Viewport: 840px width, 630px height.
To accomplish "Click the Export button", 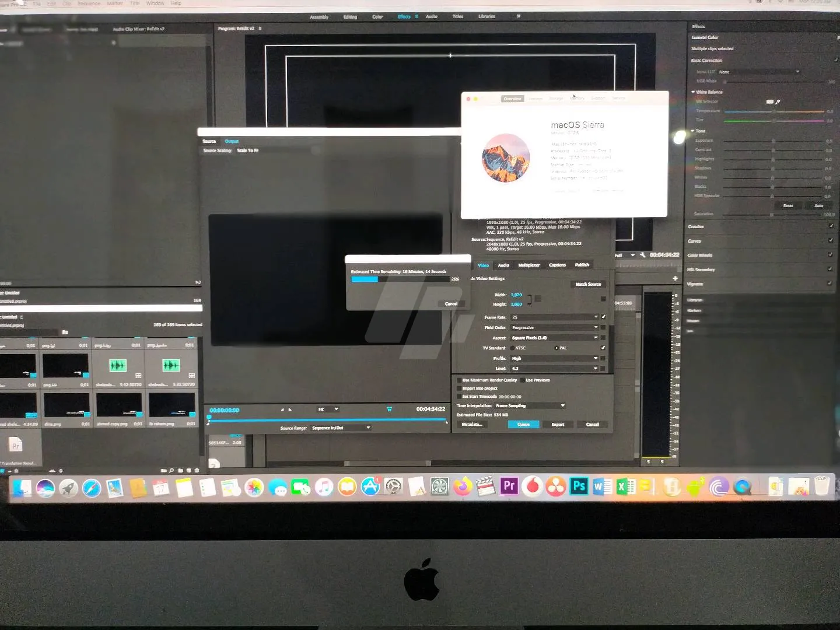I will tap(558, 424).
